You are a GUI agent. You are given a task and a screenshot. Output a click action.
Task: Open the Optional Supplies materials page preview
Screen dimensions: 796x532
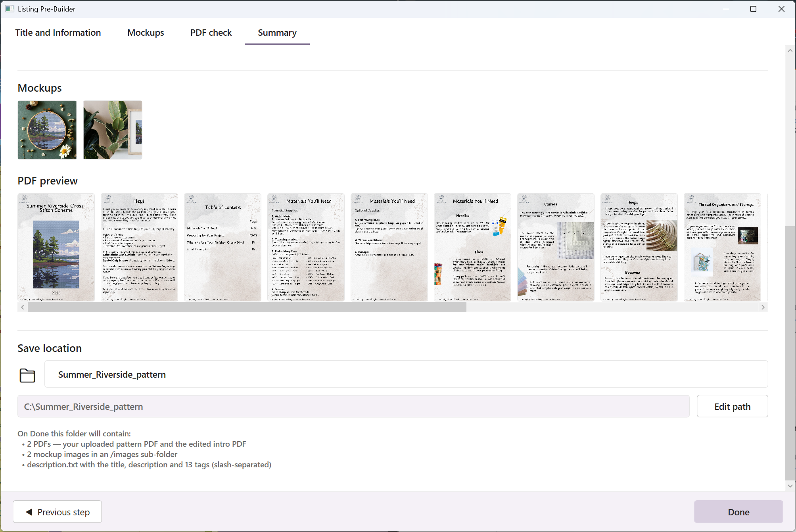(389, 247)
